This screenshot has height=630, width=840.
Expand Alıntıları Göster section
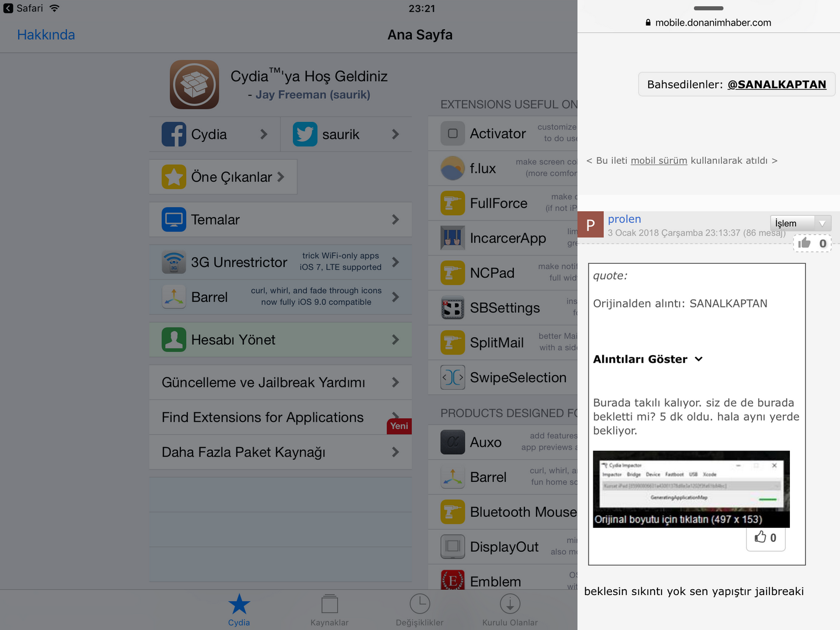click(x=647, y=359)
